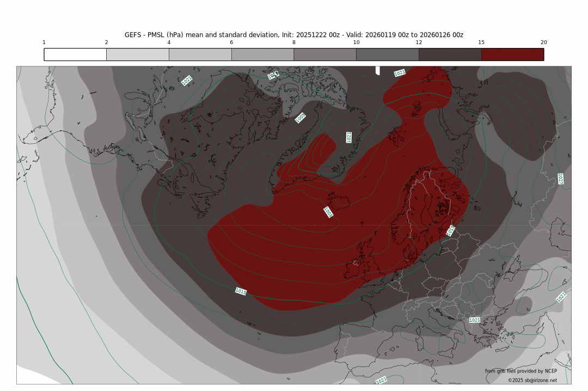
Task: Select the 12–15 colorbar segment
Action: point(450,54)
